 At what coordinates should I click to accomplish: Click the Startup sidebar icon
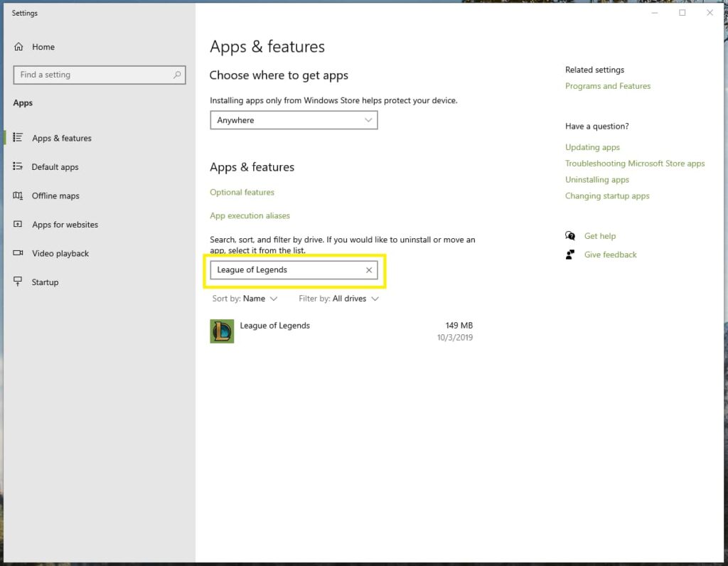pos(18,282)
